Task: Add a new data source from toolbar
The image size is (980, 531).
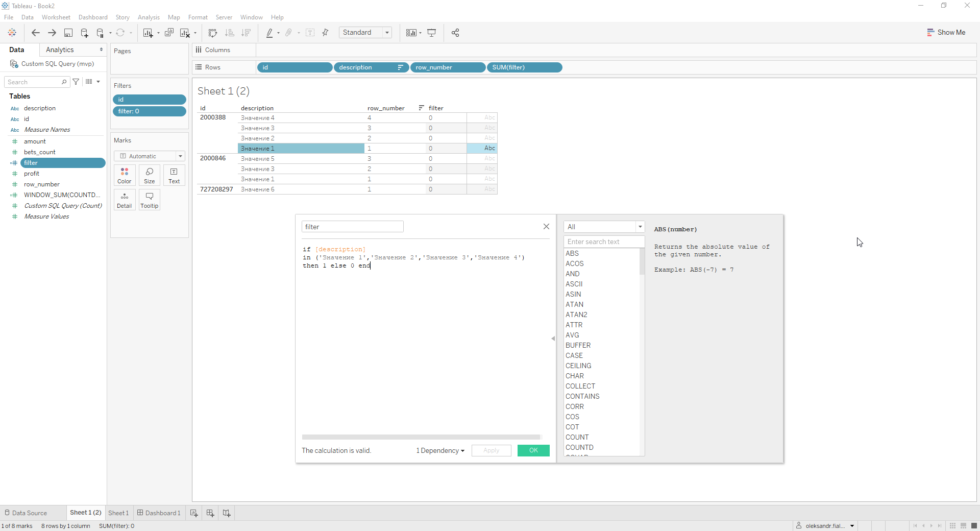Action: point(84,33)
